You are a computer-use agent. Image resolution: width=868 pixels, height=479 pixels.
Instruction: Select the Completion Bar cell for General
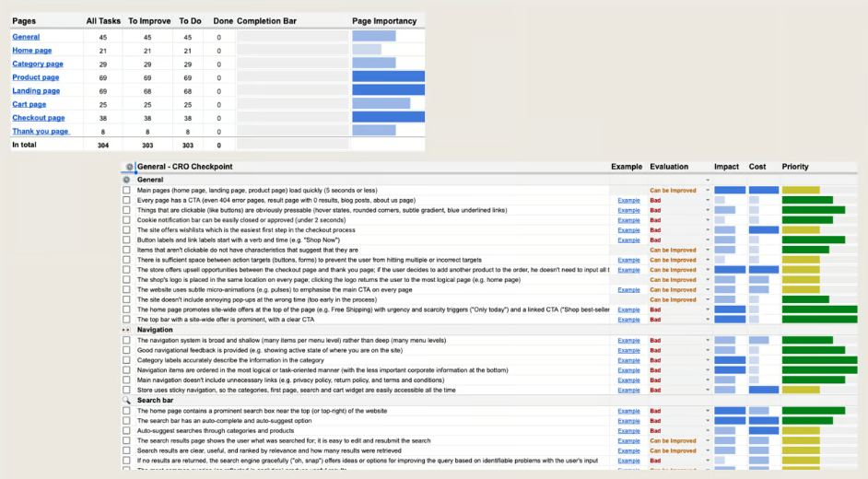point(289,37)
